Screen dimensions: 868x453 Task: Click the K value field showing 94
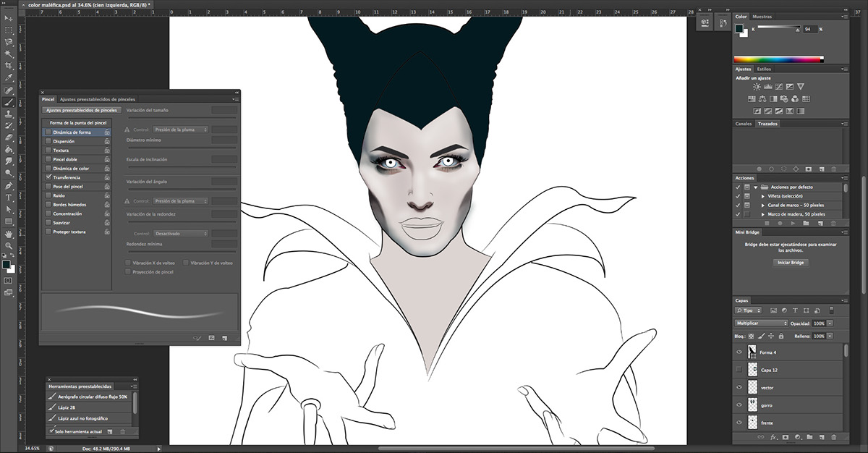pos(810,29)
